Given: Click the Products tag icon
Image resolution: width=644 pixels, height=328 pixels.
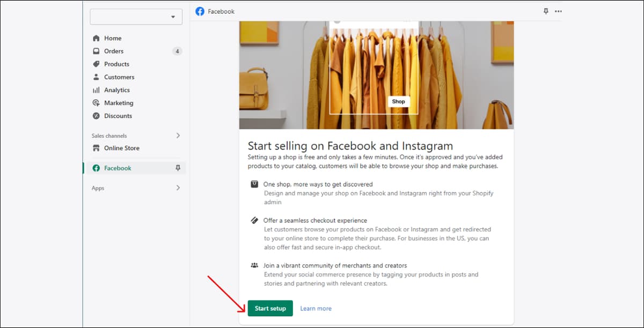Looking at the screenshot, I should (x=96, y=64).
